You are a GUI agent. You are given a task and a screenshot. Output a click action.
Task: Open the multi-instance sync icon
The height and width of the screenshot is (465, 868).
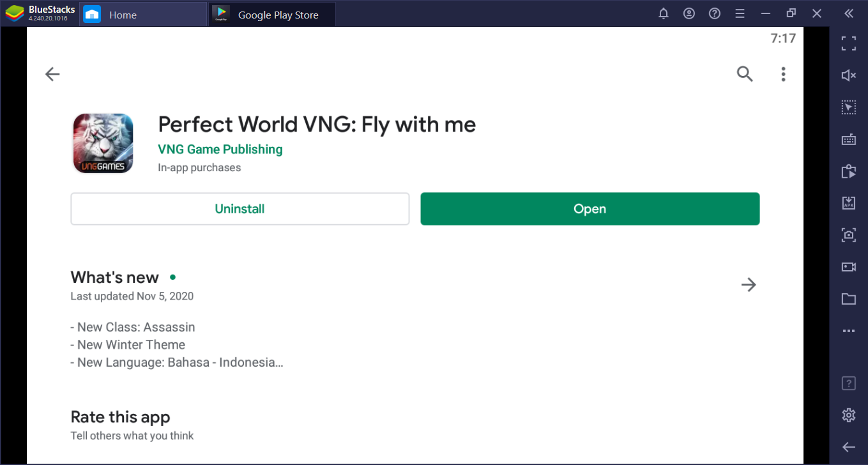(848, 171)
